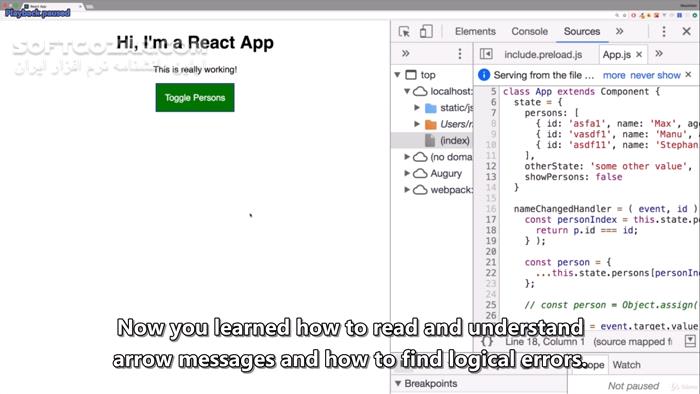Click the webpack cloud icon
The image size is (700, 394).
pyautogui.click(x=420, y=190)
